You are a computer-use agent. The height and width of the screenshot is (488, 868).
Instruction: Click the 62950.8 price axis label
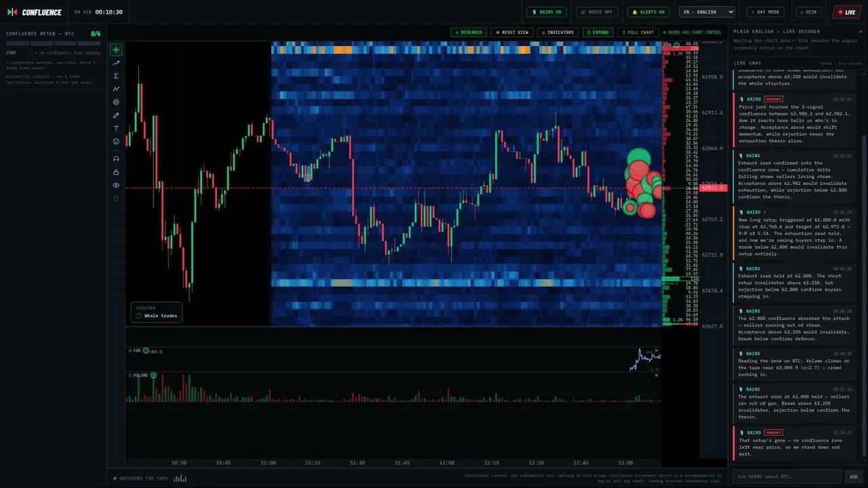click(x=712, y=77)
